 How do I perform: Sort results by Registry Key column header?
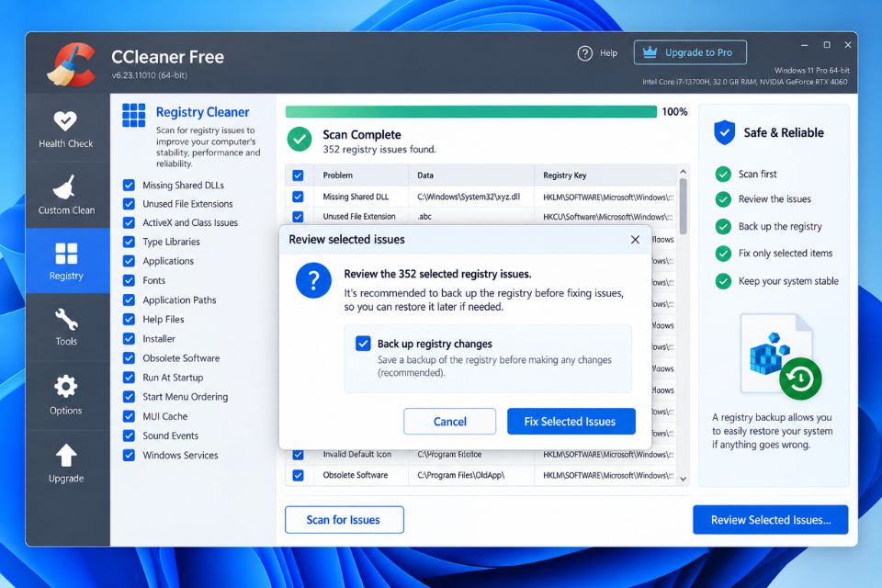[x=605, y=175]
